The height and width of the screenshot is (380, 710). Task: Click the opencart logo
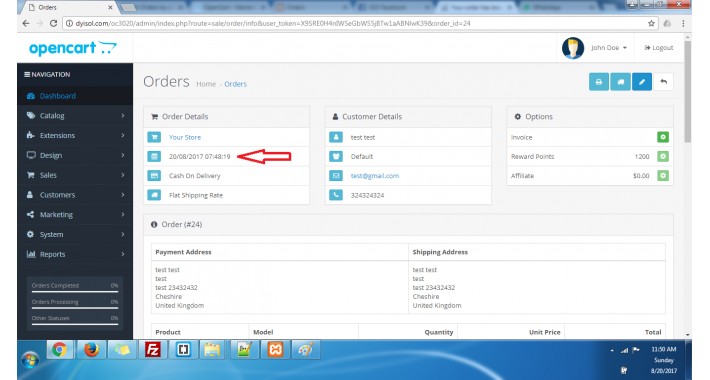pos(73,48)
